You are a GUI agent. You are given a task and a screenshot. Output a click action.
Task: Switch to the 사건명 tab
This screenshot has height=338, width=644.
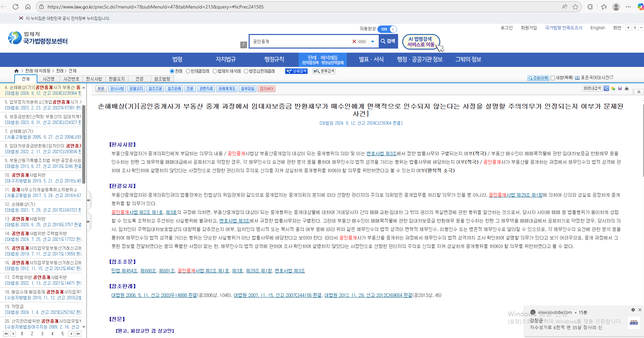point(48,78)
